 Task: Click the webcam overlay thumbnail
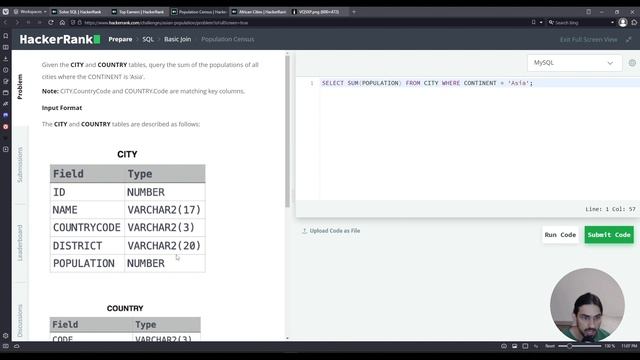pos(587,305)
